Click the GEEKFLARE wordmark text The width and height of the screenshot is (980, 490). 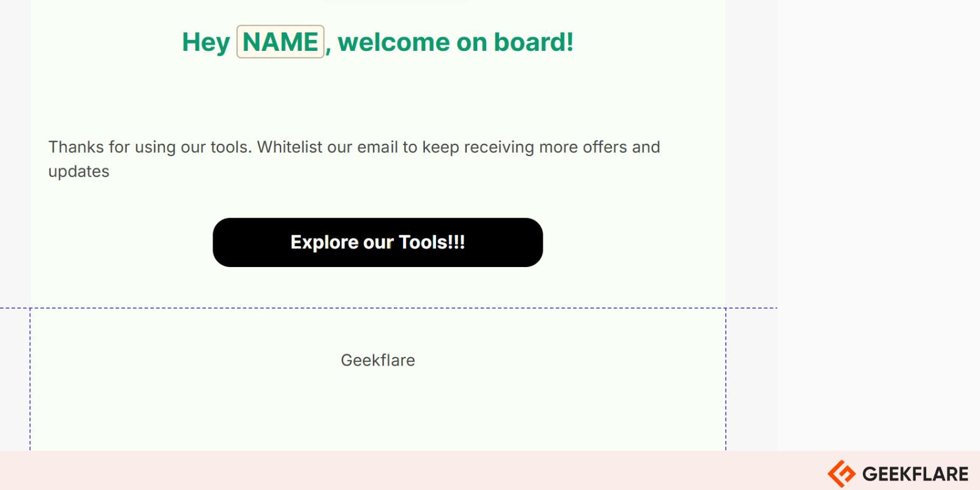coord(915,474)
